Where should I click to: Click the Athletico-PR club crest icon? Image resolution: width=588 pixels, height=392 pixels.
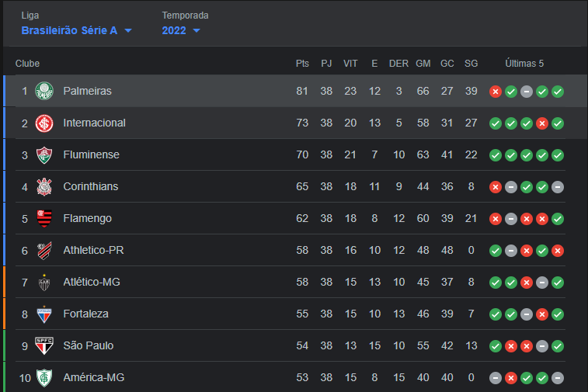tap(44, 250)
